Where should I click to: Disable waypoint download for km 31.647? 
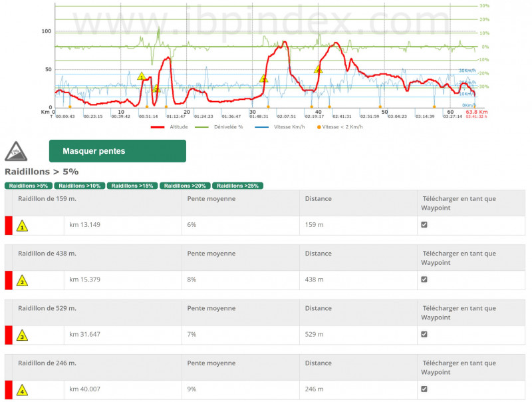pos(424,334)
